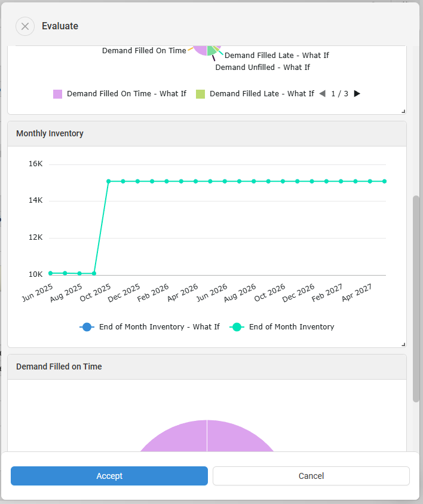Screen dimensions: 423x504
Task: Click the green Demand Filled Late legend square
Action: [201, 94]
